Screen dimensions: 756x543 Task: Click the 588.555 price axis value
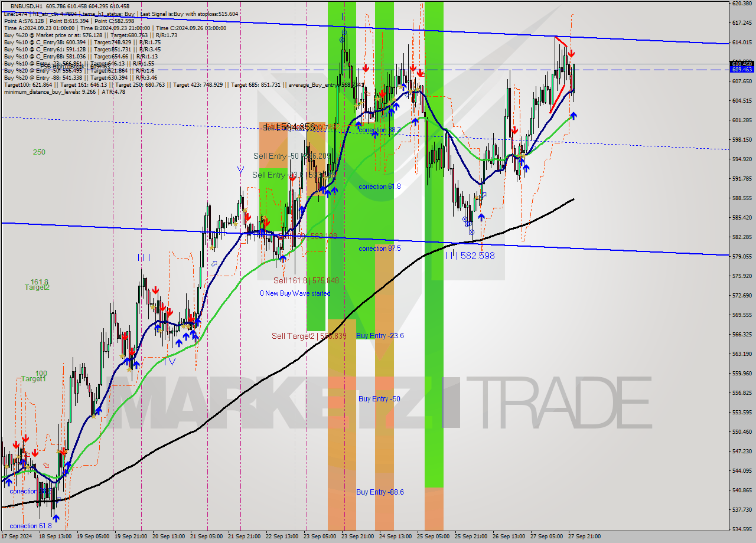pos(741,198)
